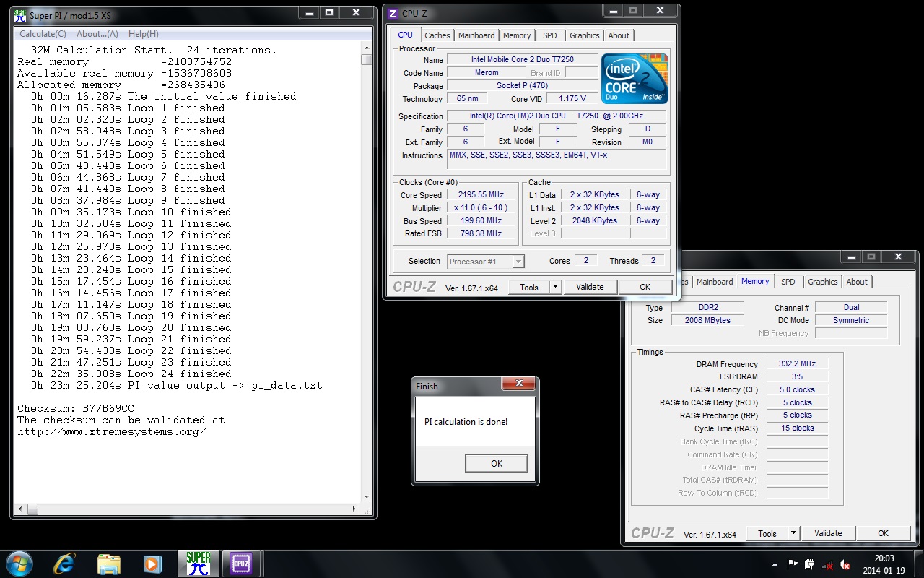The width and height of the screenshot is (924, 578).
Task: Open the Help(H) menu in Super PI
Action: tap(144, 34)
